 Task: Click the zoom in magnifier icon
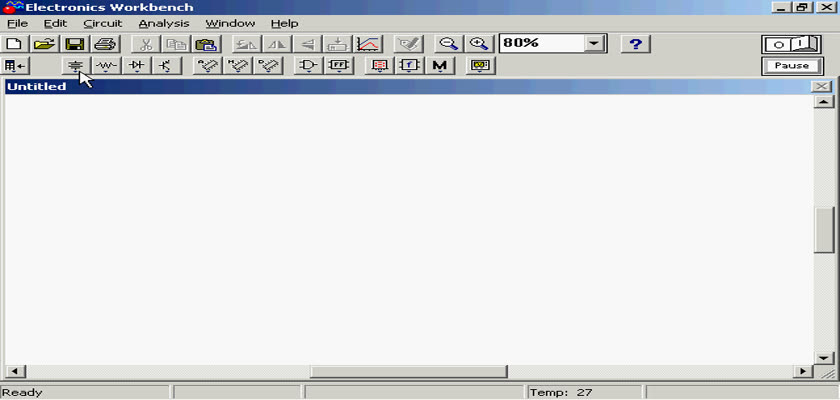click(x=480, y=44)
